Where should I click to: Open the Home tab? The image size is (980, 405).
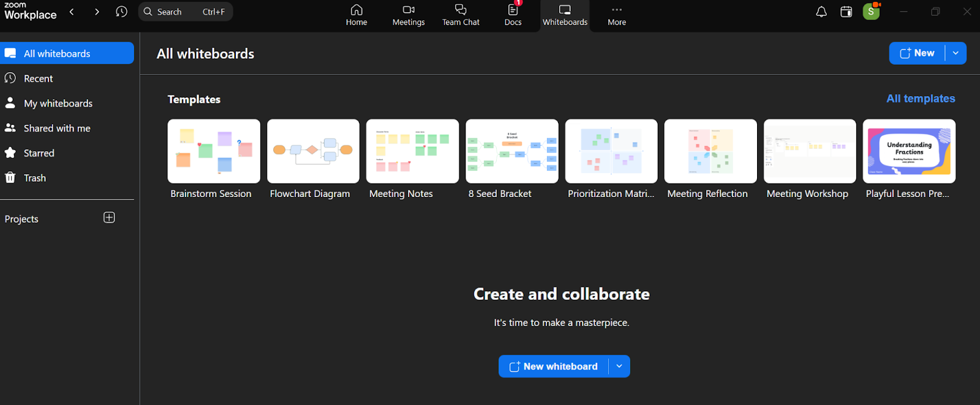[x=356, y=15]
